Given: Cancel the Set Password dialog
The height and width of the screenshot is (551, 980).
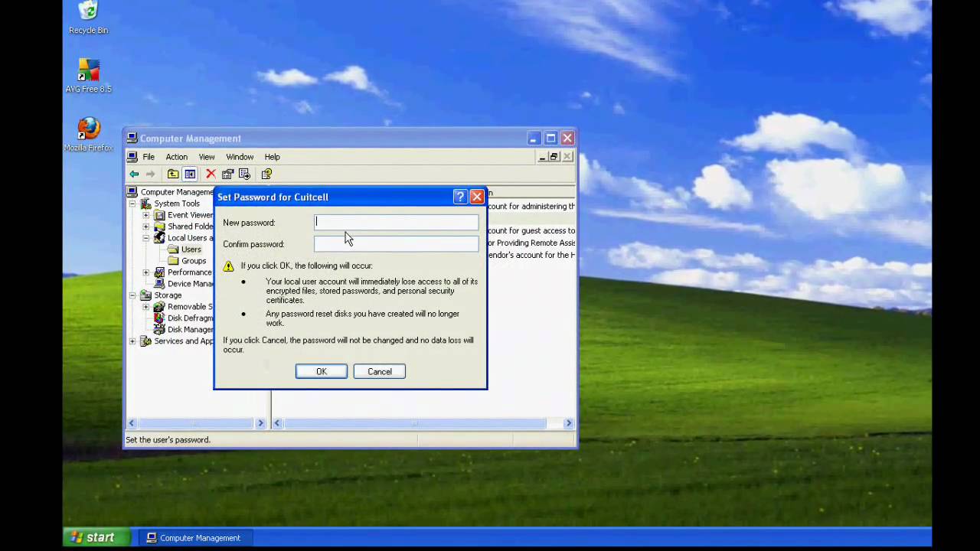Looking at the screenshot, I should pyautogui.click(x=380, y=371).
